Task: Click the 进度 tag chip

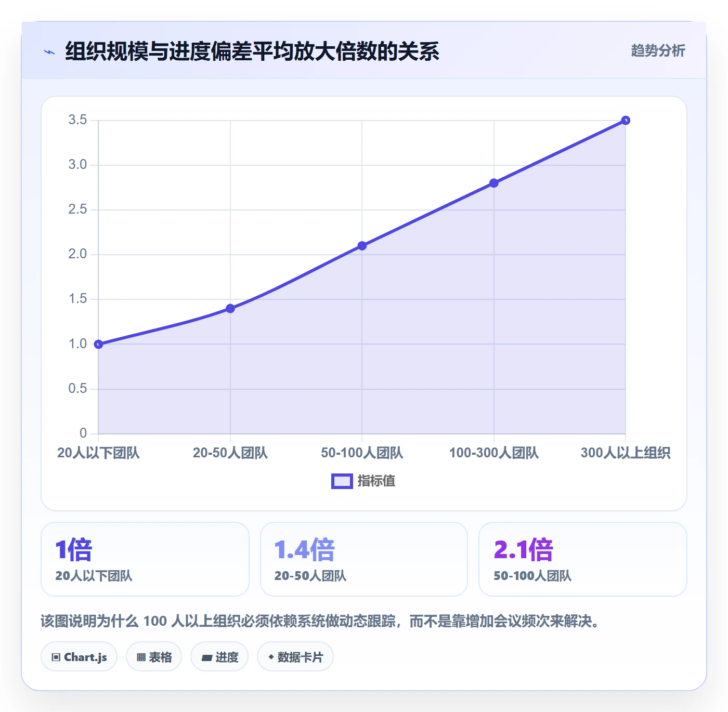Action: [219, 657]
